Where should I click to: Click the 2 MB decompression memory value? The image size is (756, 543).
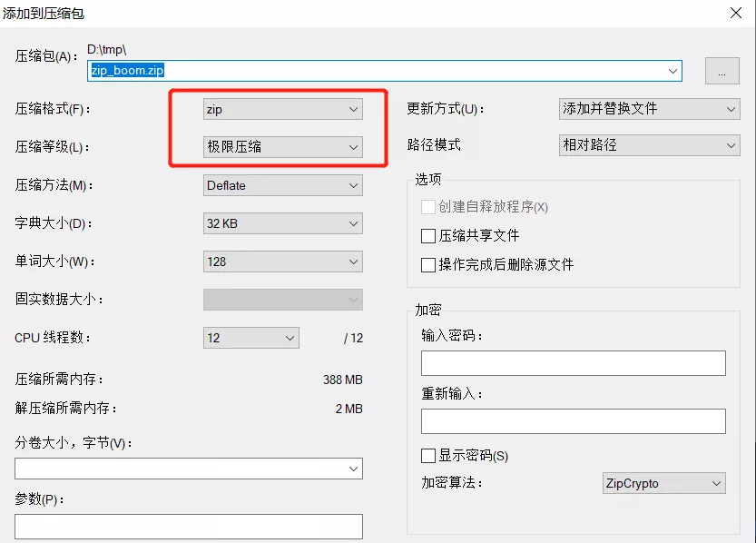pyautogui.click(x=349, y=409)
